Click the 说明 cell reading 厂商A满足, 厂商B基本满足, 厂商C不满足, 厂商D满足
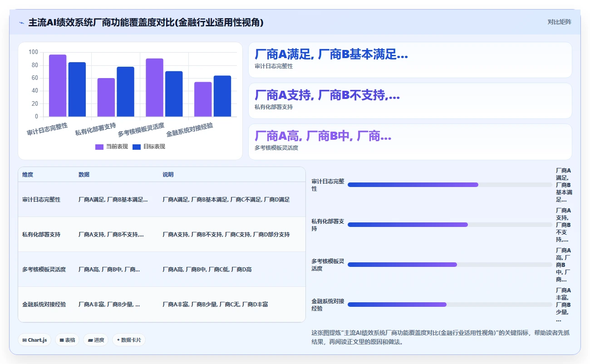This screenshot has width=590, height=364. coord(226,200)
